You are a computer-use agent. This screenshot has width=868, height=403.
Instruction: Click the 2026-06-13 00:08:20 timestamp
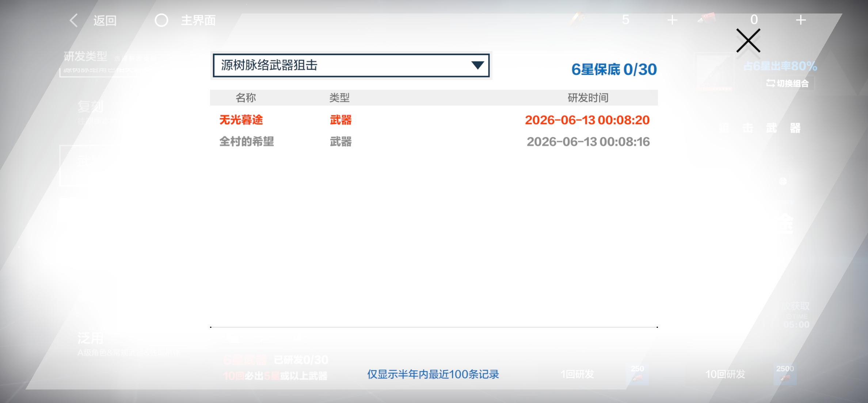[587, 120]
